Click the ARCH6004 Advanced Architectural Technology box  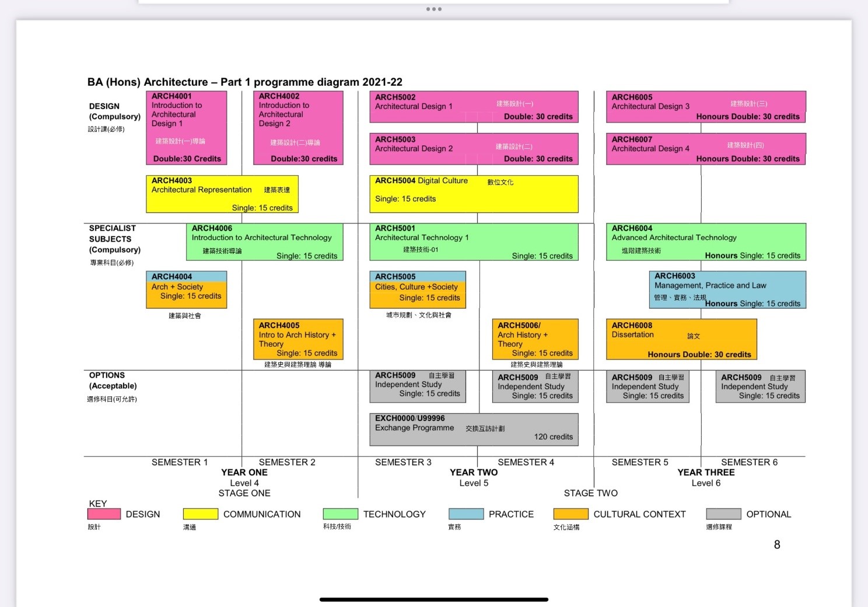pos(706,242)
